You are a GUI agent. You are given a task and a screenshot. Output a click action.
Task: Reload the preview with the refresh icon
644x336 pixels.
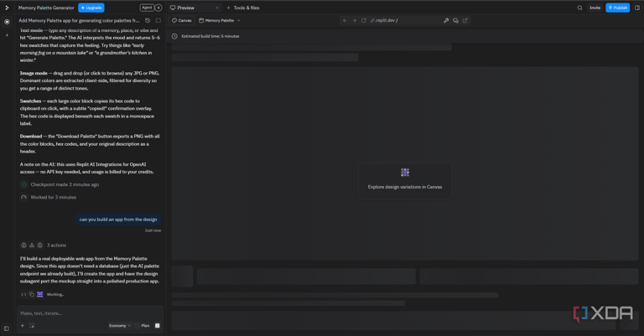click(364, 20)
